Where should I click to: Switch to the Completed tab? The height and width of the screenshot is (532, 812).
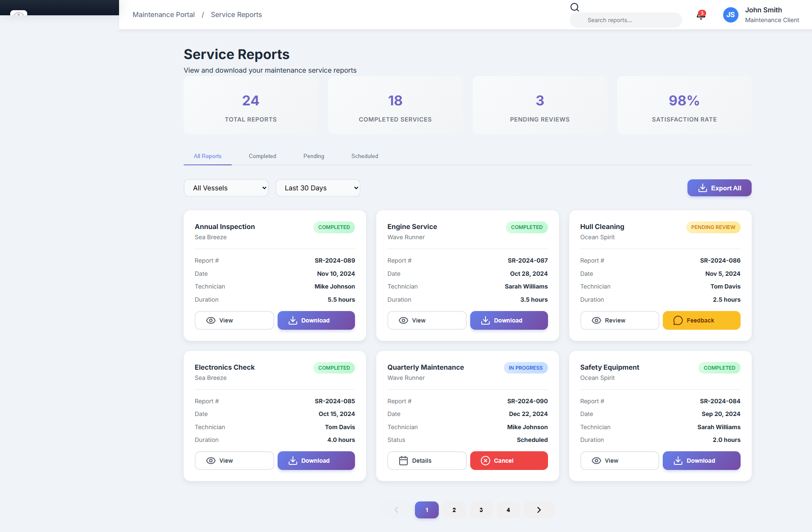[262, 156]
